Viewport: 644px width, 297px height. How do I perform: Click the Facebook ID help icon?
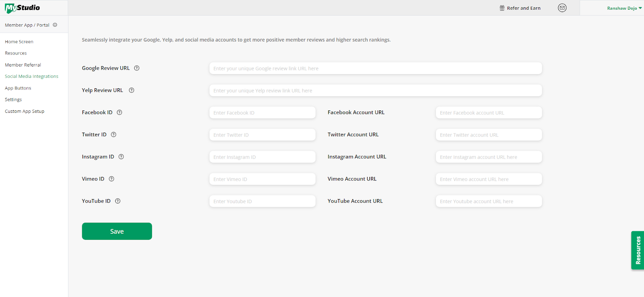click(120, 112)
